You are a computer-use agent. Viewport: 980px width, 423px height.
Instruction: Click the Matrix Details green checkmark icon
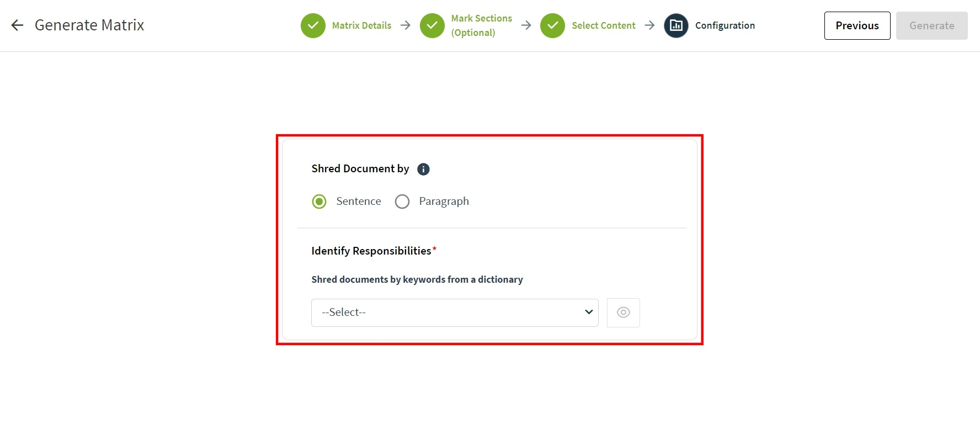point(313,25)
